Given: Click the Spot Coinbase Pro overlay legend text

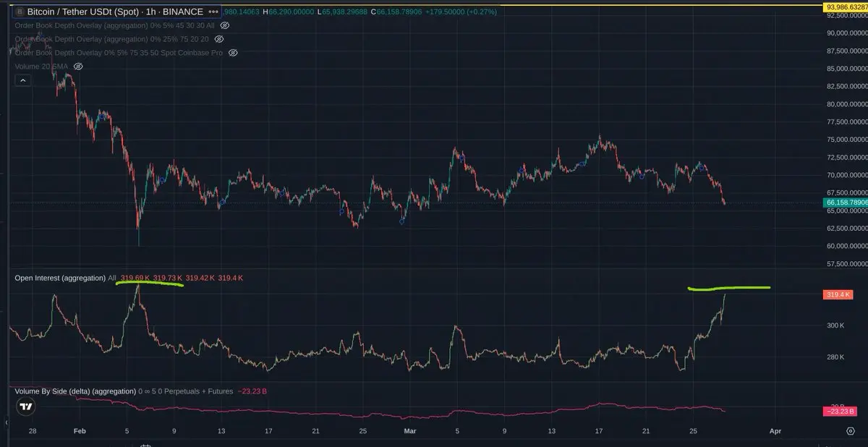Looking at the screenshot, I should [119, 53].
